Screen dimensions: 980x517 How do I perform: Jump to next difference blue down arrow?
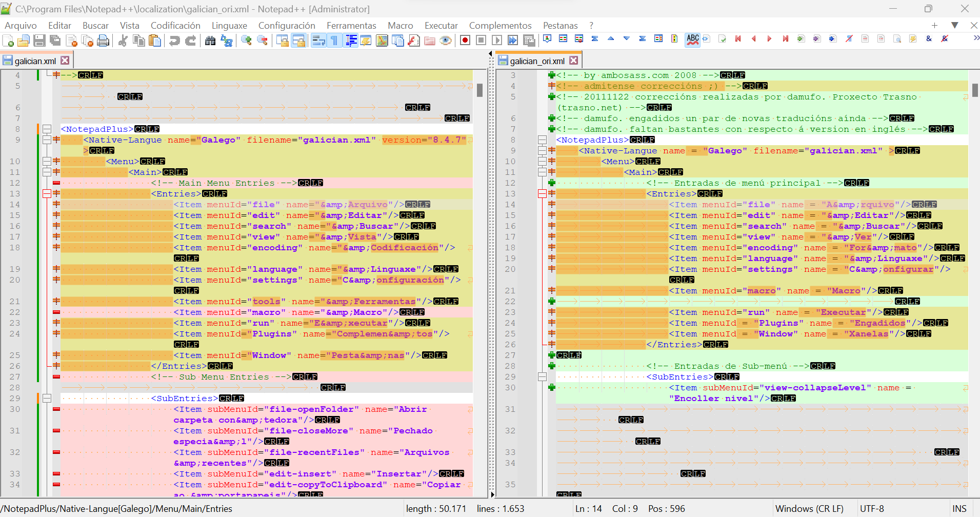tap(627, 39)
